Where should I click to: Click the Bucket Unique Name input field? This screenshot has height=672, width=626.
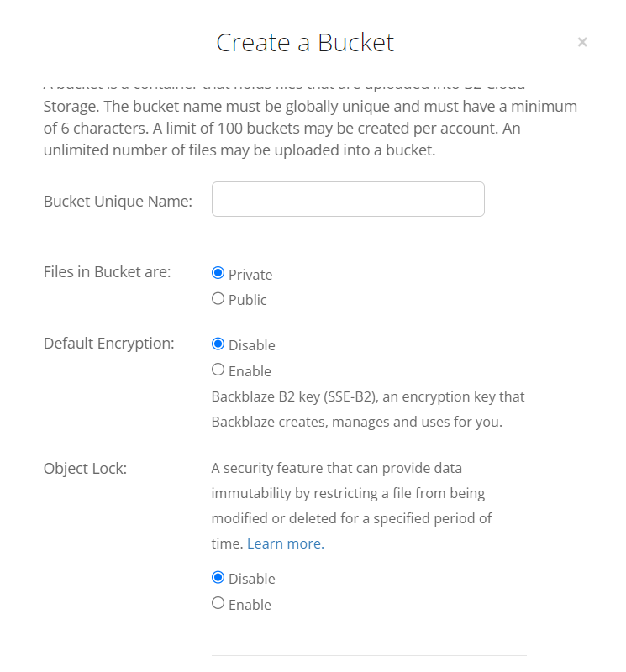tap(348, 199)
